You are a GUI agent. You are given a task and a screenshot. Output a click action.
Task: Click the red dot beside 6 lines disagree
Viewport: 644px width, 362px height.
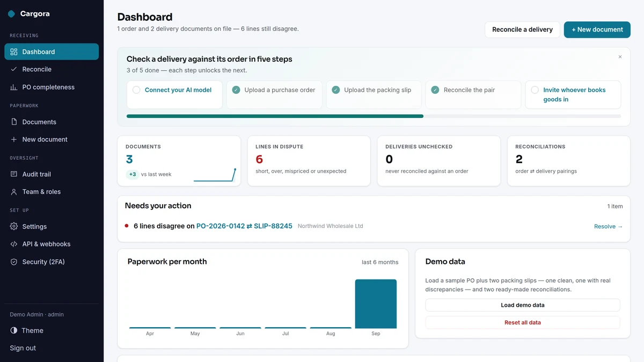(x=127, y=226)
